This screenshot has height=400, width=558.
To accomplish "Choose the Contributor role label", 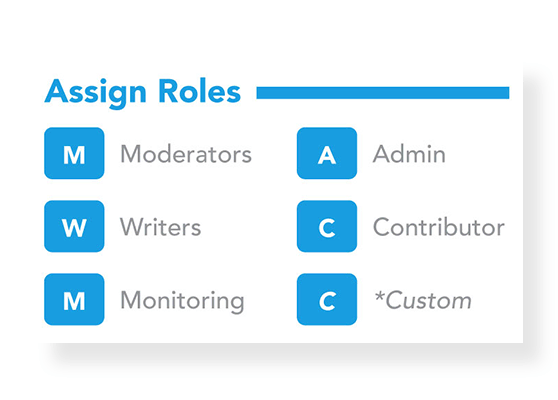I will click(439, 227).
